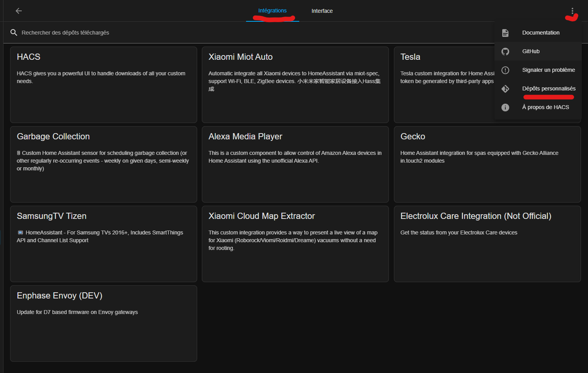Open the Enphase Envoy (DEV) card
Viewport: 588px width, 373px height.
[104, 323]
